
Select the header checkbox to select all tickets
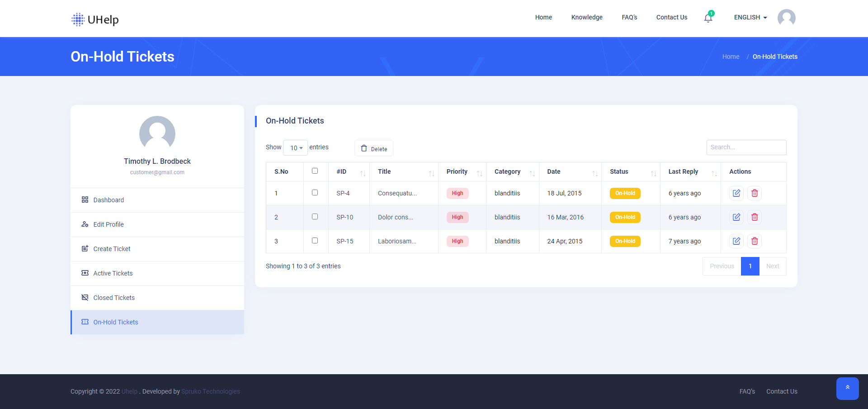315,171
